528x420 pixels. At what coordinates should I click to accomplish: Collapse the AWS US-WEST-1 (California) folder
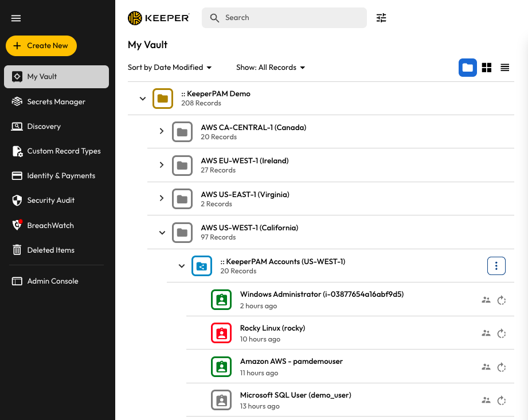click(162, 233)
